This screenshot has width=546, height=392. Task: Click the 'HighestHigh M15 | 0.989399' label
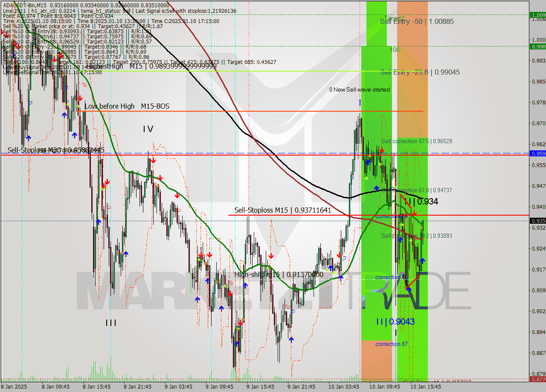153,66
